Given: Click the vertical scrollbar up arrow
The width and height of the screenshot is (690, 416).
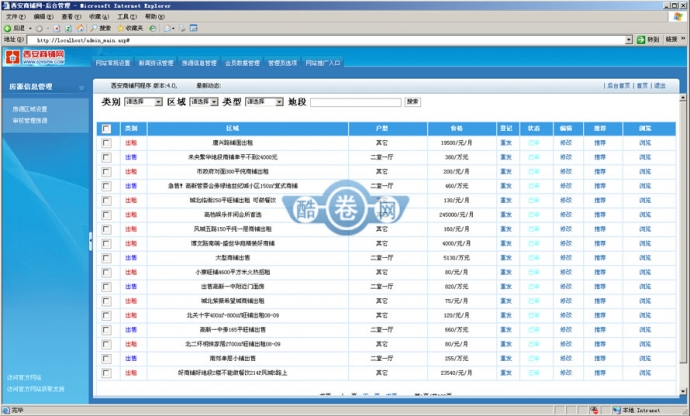Looking at the screenshot, I should (x=683, y=97).
